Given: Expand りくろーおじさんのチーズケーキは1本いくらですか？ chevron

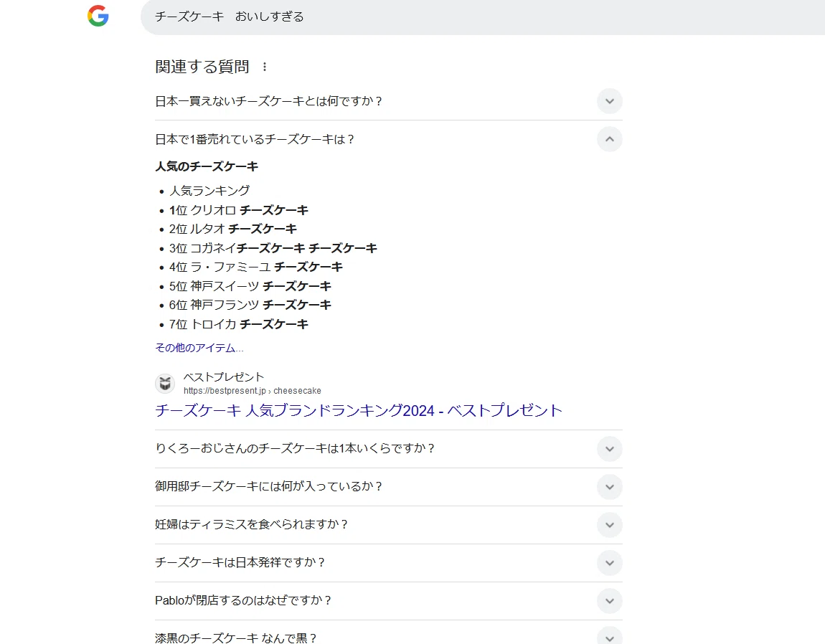Looking at the screenshot, I should pyautogui.click(x=609, y=449).
